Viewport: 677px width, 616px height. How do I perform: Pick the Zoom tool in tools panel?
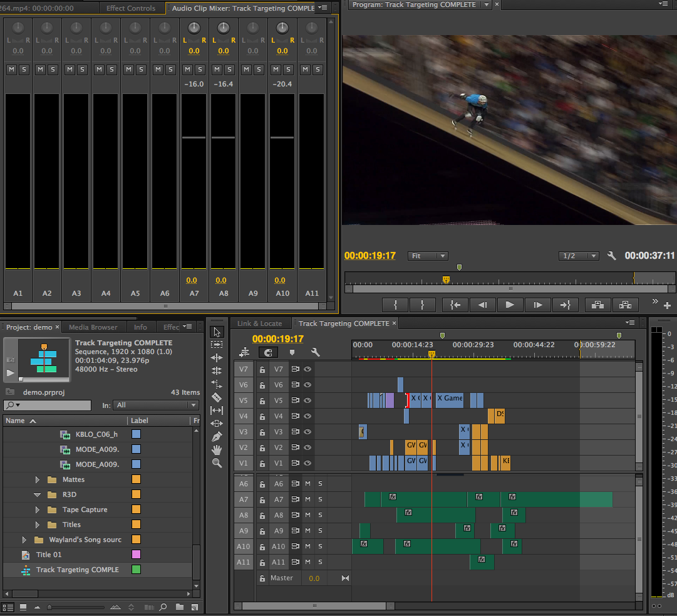pyautogui.click(x=217, y=463)
